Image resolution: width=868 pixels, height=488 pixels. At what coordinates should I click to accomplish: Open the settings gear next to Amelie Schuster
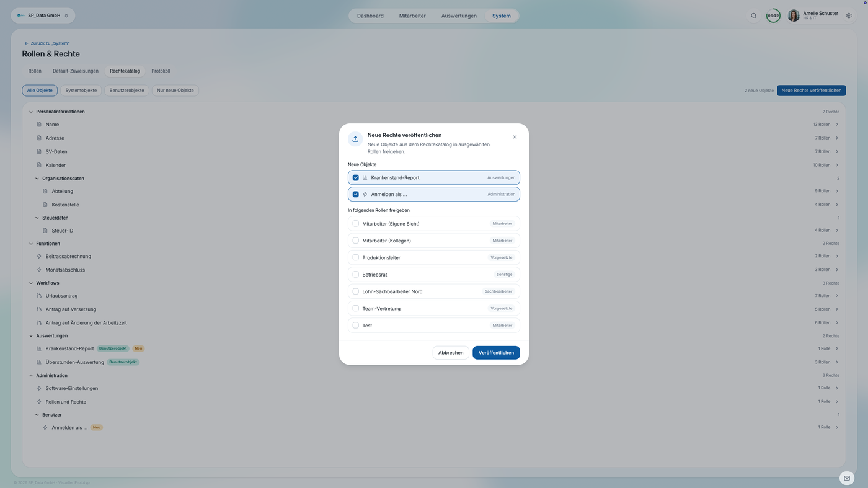(849, 16)
